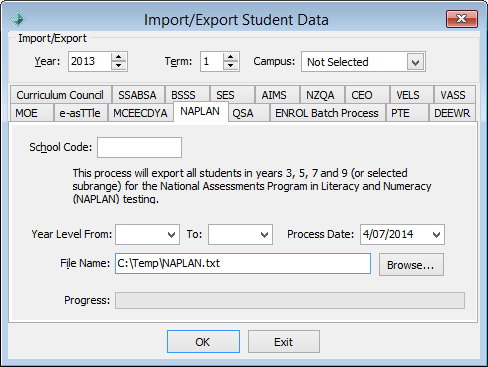Screen dimensions: 488x367
Task: Close the Import/Export Student Data dialog
Action: 462,19
